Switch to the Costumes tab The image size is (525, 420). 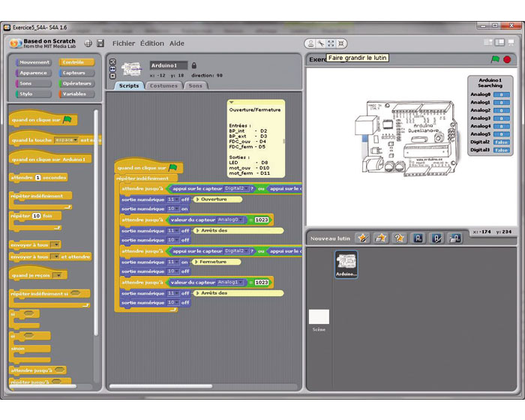click(x=163, y=86)
